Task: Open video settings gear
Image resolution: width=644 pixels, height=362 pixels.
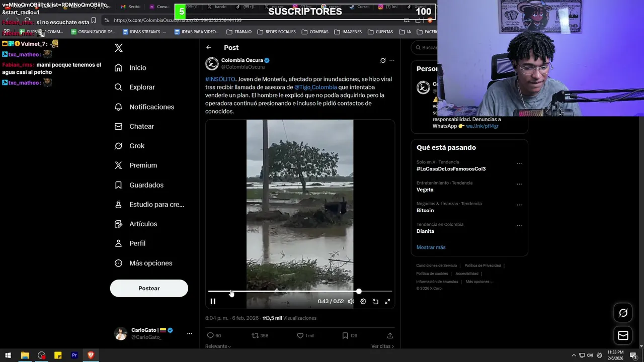Action: click(x=363, y=301)
